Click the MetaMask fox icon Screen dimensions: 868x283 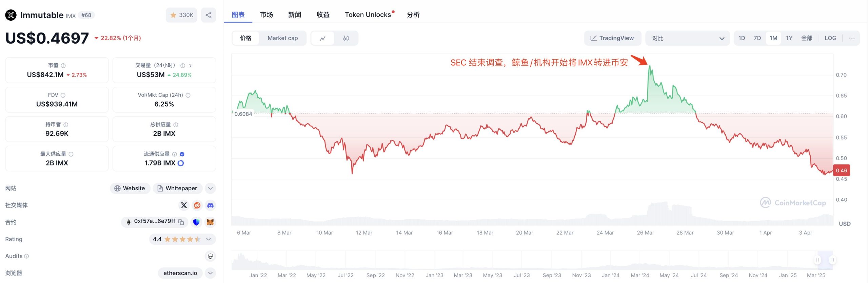(210, 222)
